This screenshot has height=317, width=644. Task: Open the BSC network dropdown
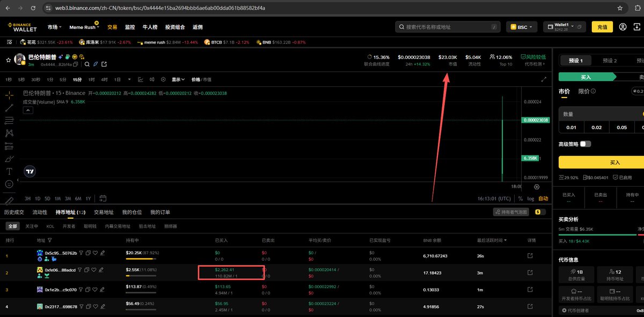point(521,26)
